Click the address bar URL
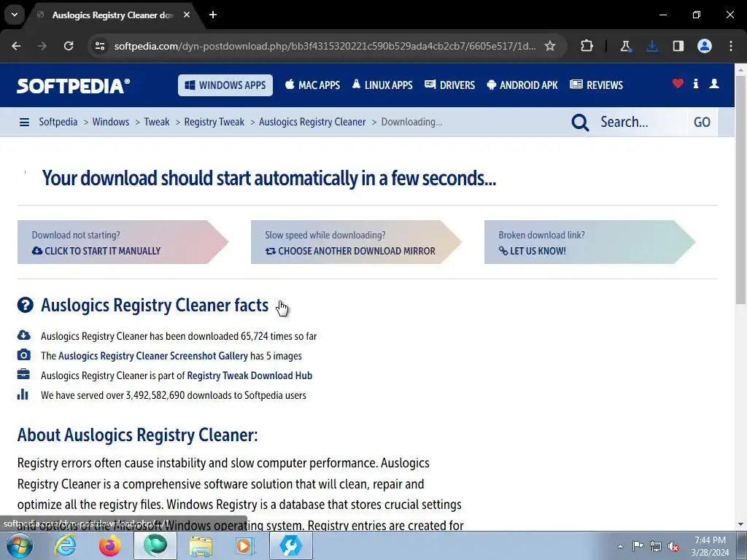The height and width of the screenshot is (560, 747). click(325, 46)
